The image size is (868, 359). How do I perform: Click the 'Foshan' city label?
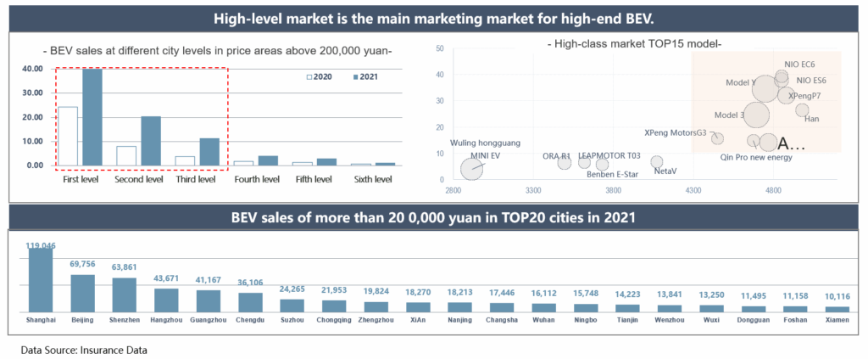(795, 320)
